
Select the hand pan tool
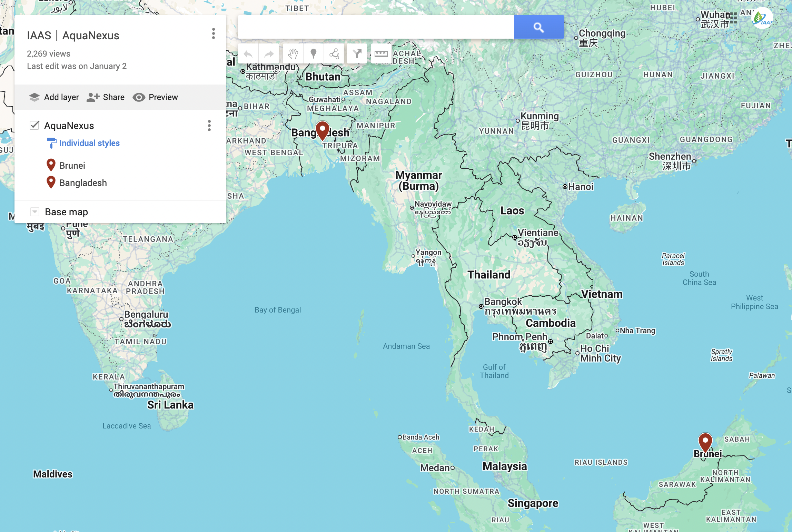pos(292,53)
